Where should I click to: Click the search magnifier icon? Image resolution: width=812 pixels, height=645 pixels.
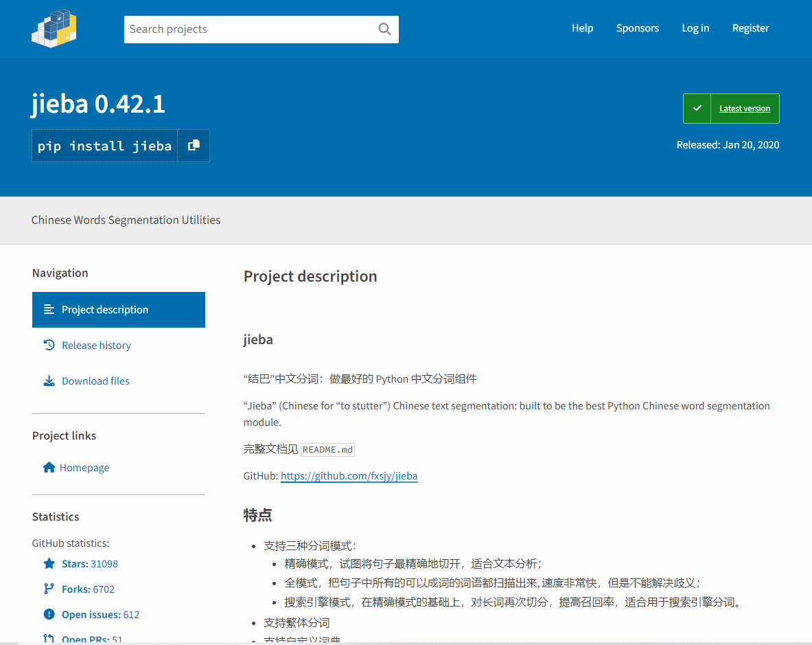tap(384, 29)
